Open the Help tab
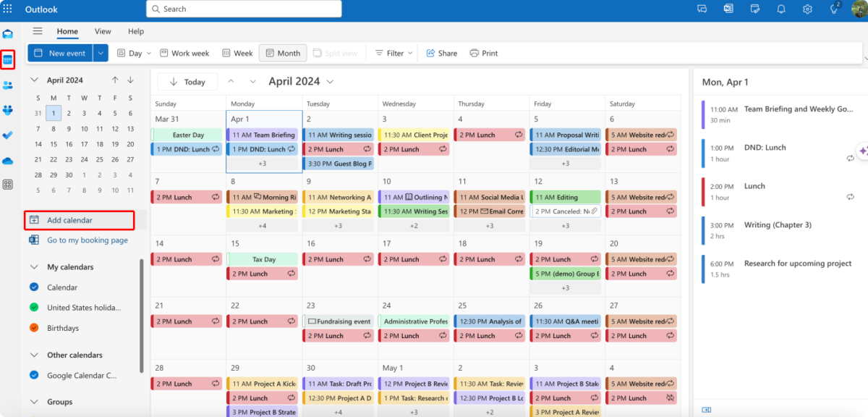Image resolution: width=868 pixels, height=417 pixels. pos(136,31)
